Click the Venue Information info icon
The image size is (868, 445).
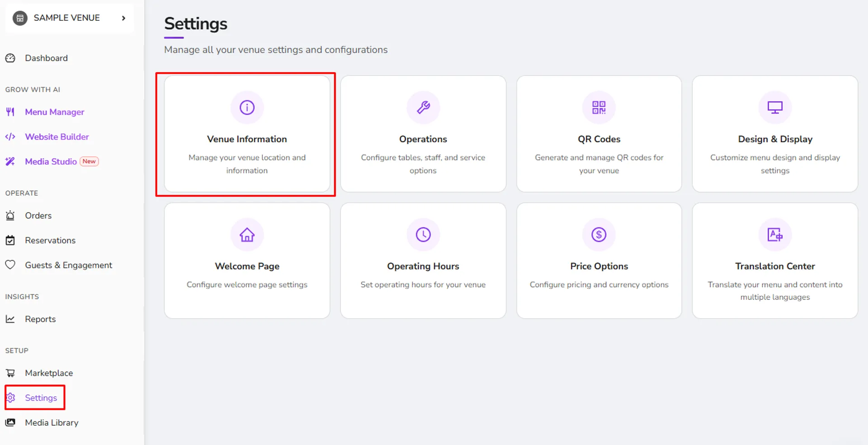tap(247, 108)
